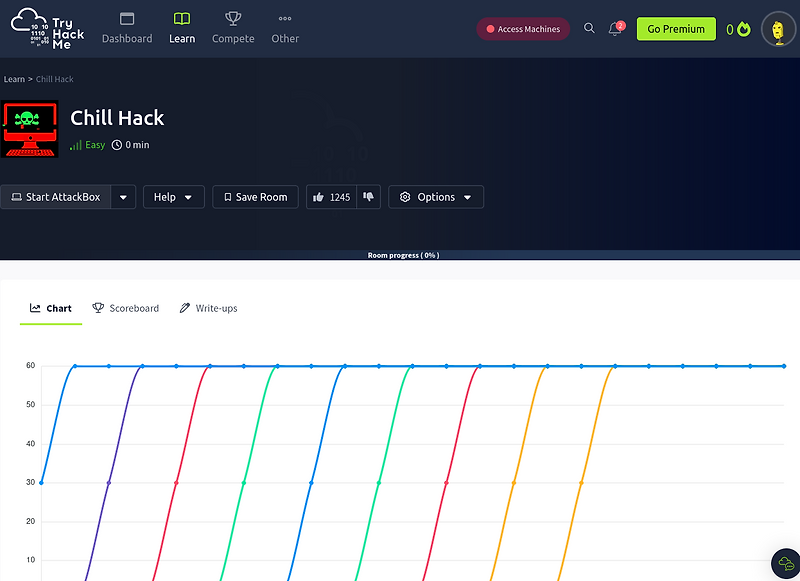Expand the Start AttackBox dropdown arrow
This screenshot has width=800, height=581.
coord(122,196)
